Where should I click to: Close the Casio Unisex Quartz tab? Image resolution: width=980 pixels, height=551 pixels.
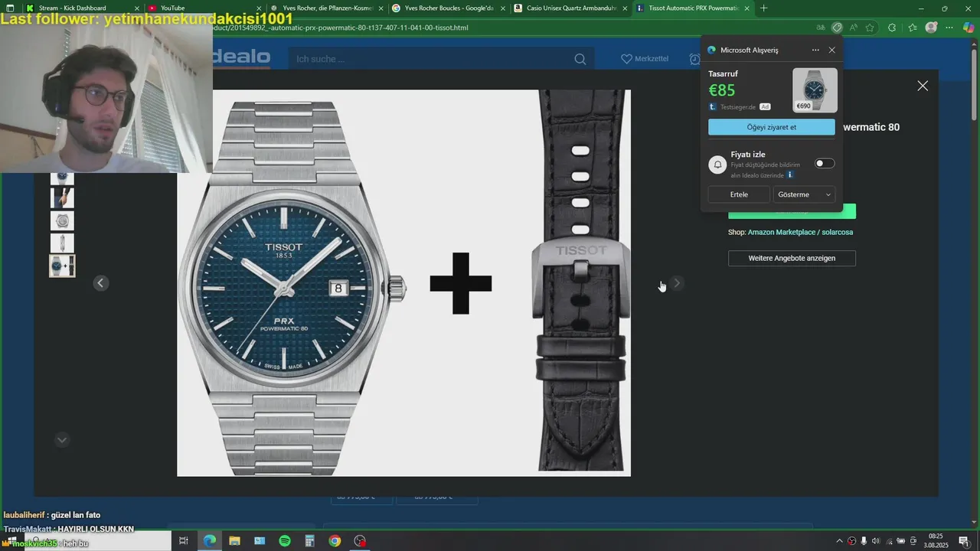(625, 8)
